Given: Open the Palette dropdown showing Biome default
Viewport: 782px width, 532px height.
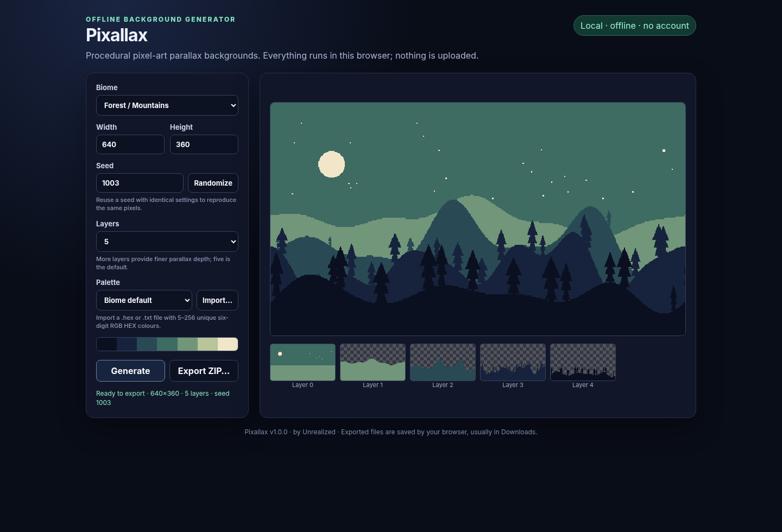Looking at the screenshot, I should [x=144, y=300].
